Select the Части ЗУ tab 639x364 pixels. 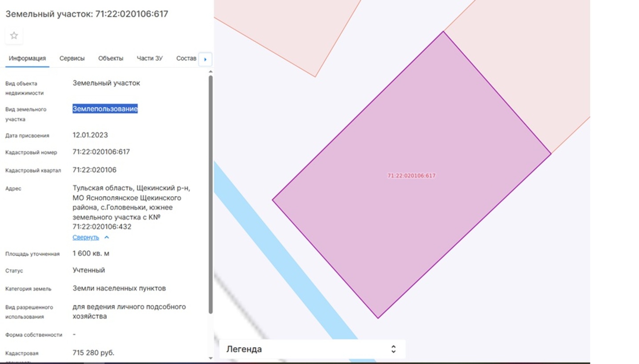point(150,58)
